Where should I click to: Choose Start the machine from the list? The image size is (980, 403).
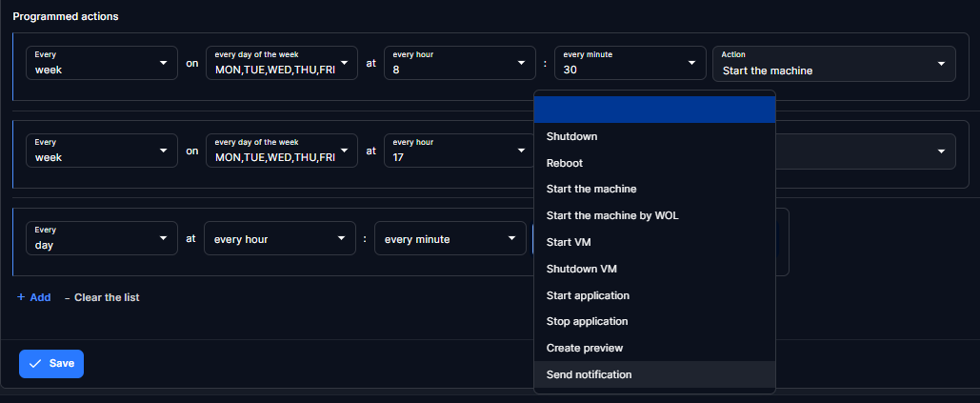coord(654,189)
